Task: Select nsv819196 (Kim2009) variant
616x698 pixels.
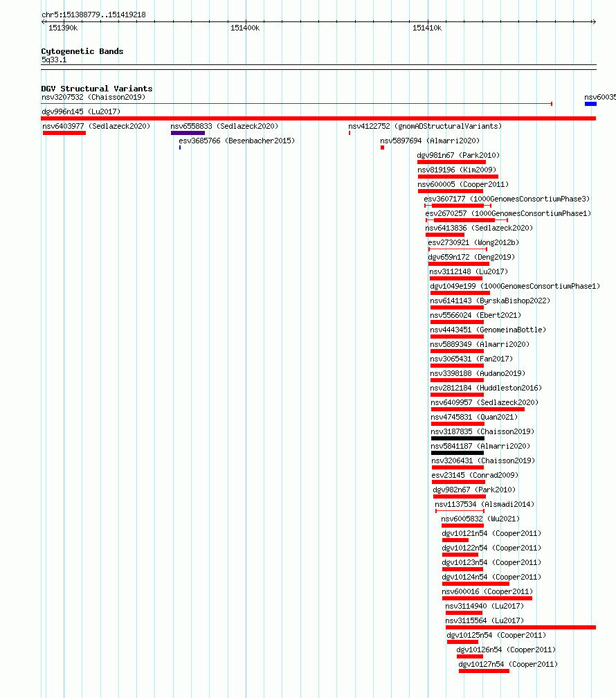Action: pos(457,170)
